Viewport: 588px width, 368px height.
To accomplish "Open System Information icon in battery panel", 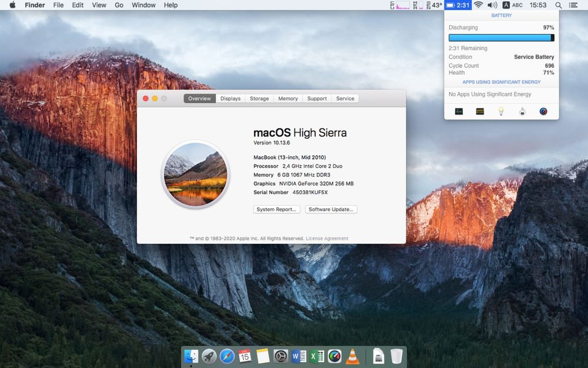I will (522, 111).
